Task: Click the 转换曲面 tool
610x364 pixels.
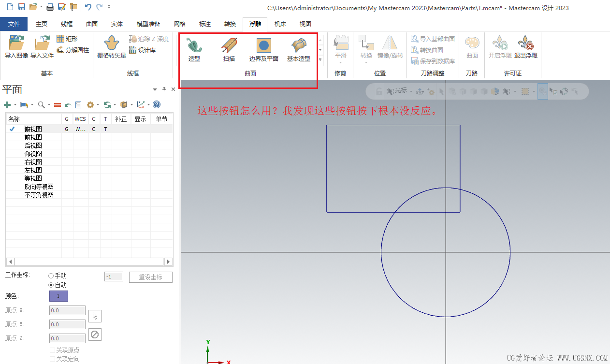Action: pos(427,50)
